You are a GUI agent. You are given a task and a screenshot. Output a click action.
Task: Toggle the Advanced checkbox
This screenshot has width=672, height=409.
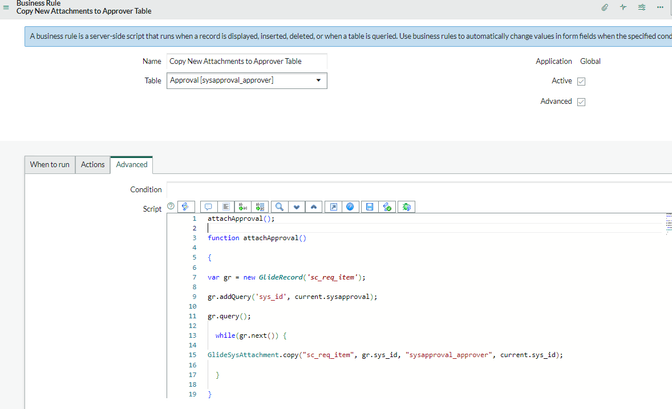tap(581, 102)
